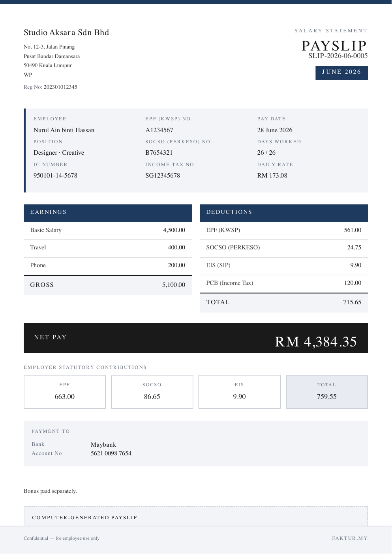
Task: Select the Basic Salary row amount 4,500.00
Action: click(174, 230)
